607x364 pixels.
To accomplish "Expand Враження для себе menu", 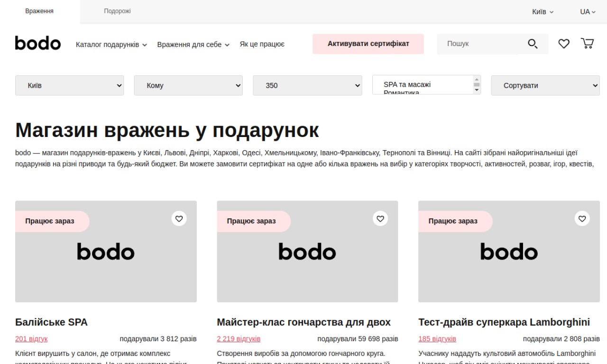I will [193, 45].
